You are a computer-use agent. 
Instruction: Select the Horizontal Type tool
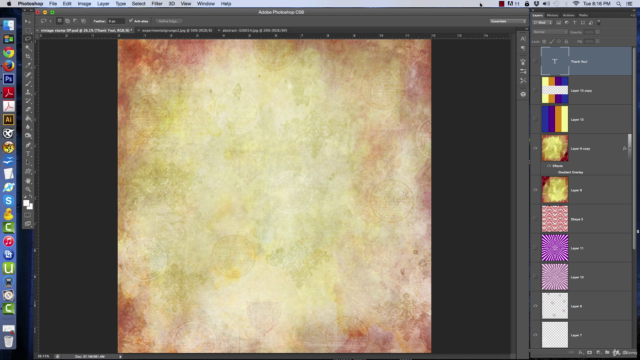click(x=28, y=154)
